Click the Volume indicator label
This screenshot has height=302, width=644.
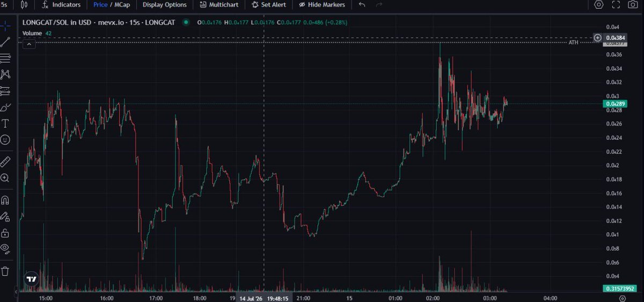32,33
